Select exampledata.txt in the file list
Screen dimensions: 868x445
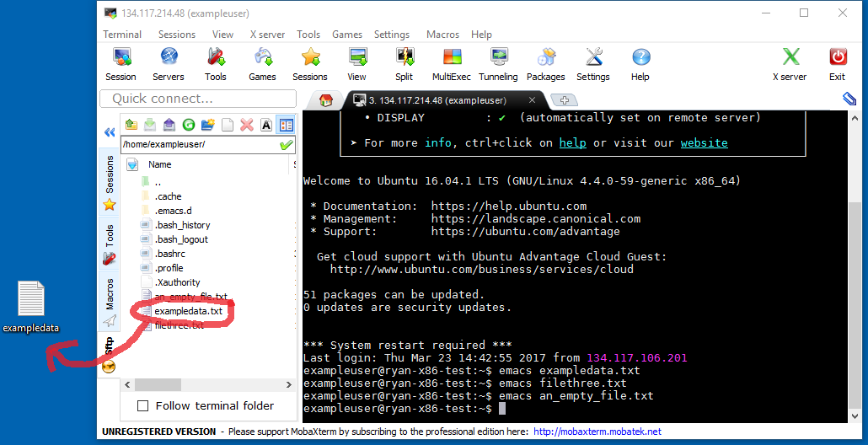(188, 311)
